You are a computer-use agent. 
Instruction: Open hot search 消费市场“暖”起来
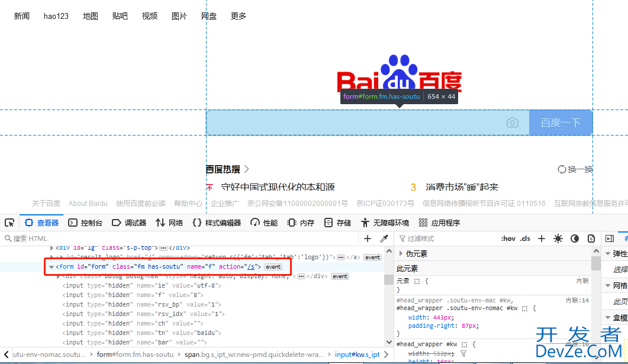pyautogui.click(x=462, y=187)
